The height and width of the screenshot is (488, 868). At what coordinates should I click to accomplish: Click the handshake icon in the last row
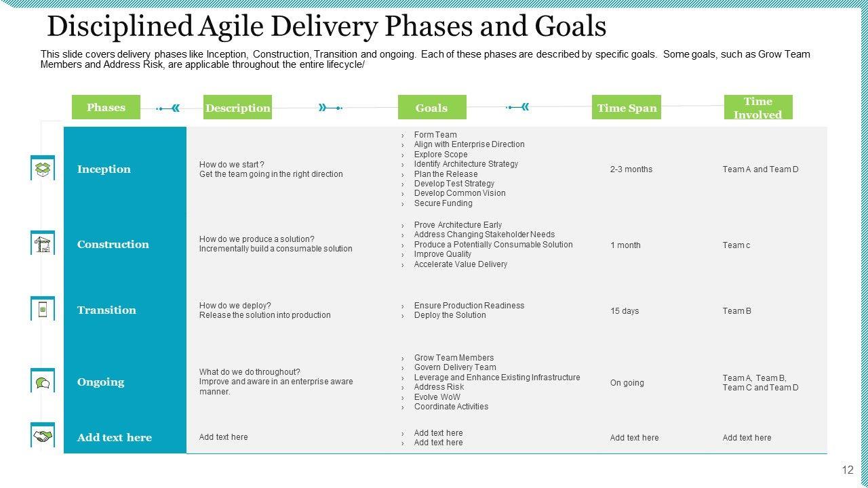(43, 436)
